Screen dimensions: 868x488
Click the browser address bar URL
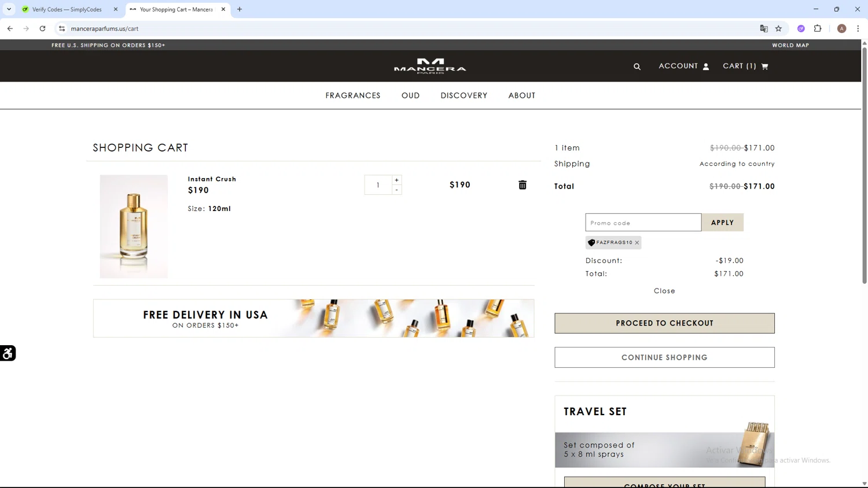(x=105, y=28)
